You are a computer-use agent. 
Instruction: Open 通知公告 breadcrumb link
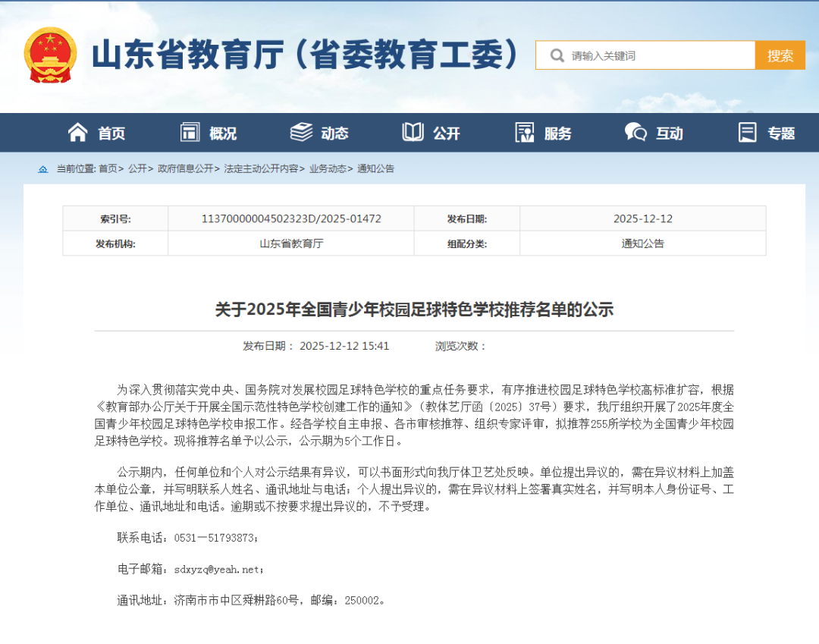click(376, 169)
